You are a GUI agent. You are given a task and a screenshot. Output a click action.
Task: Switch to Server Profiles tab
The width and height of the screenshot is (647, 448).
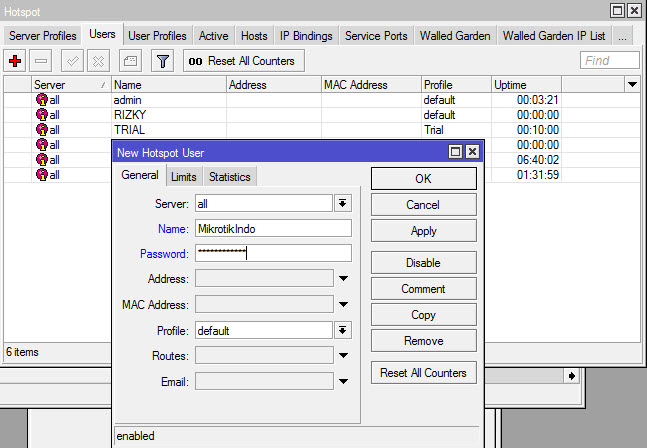pyautogui.click(x=43, y=36)
